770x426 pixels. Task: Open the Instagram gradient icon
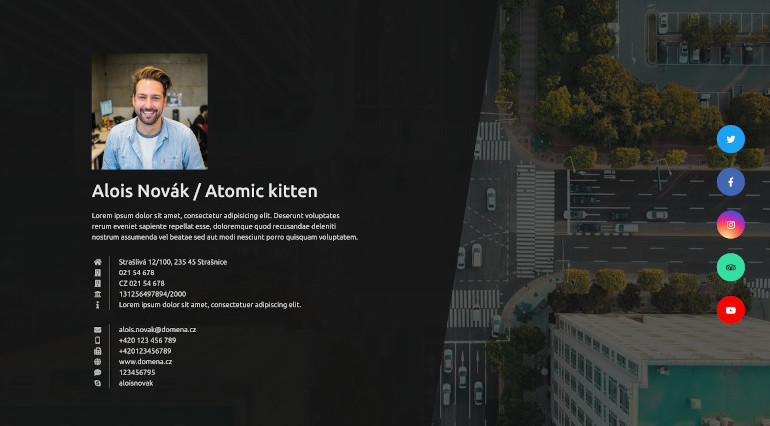click(731, 225)
